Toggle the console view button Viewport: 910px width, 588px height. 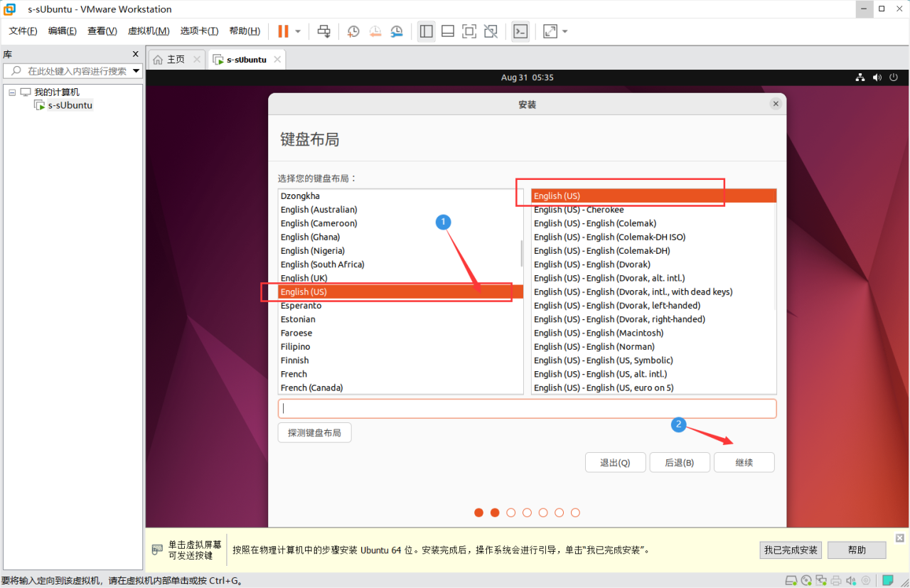[x=520, y=31]
